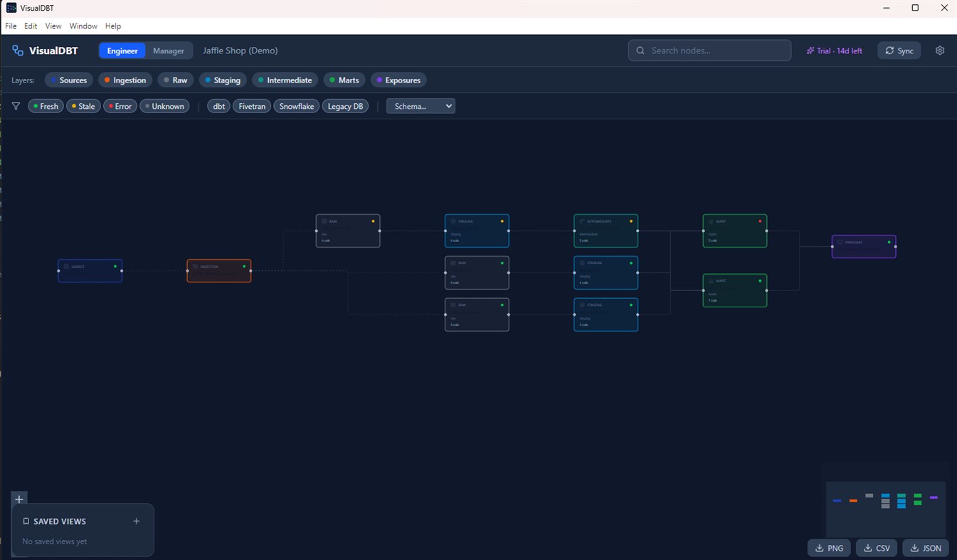Click the Ingestion node type icon

point(196,266)
